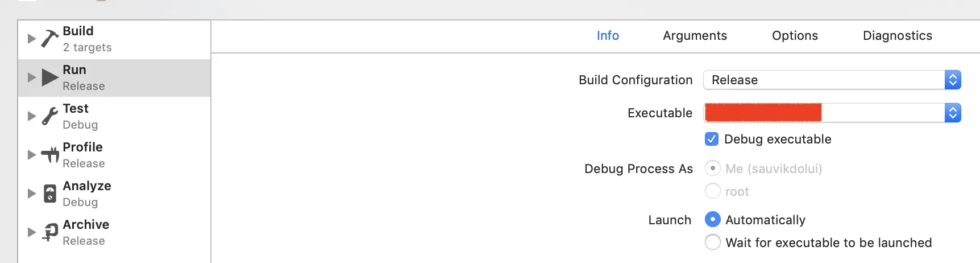
Task: Select the Me (sauvikdolui) radio button
Action: coord(712,169)
